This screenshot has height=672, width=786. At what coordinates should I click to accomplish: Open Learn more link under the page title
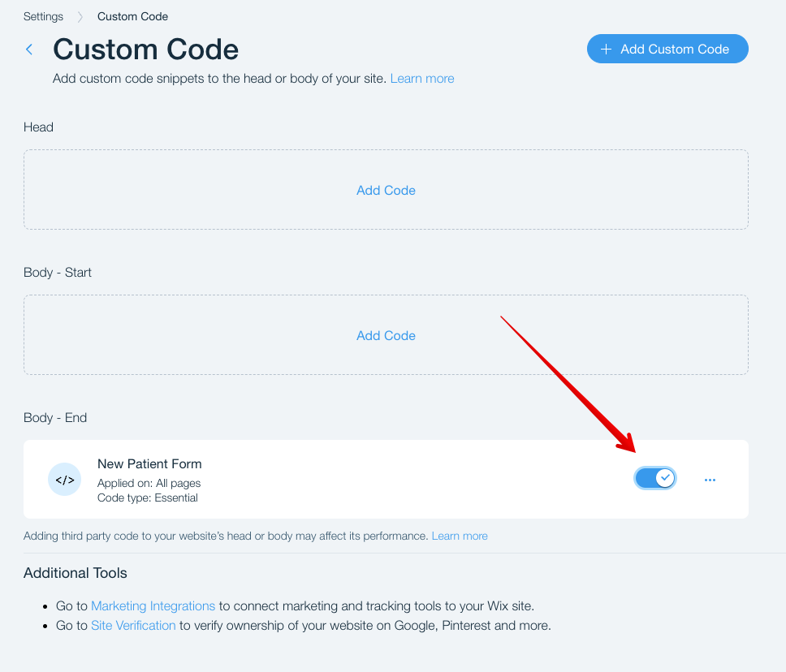(422, 79)
